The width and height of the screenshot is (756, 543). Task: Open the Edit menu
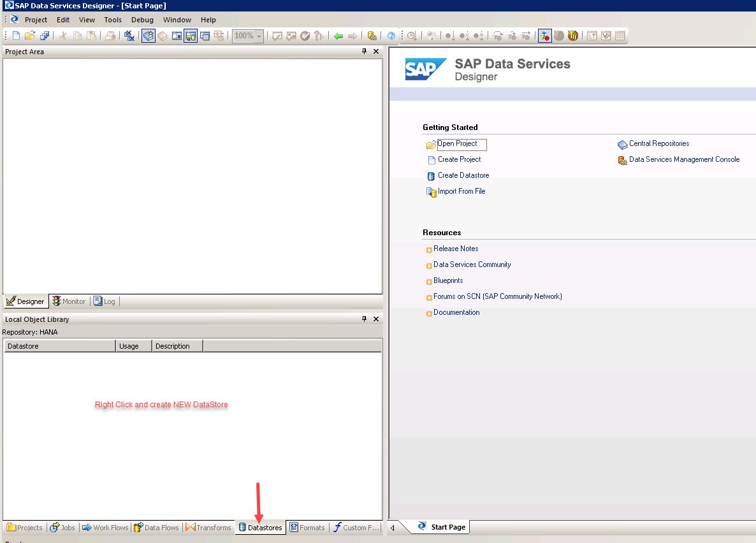pos(63,20)
